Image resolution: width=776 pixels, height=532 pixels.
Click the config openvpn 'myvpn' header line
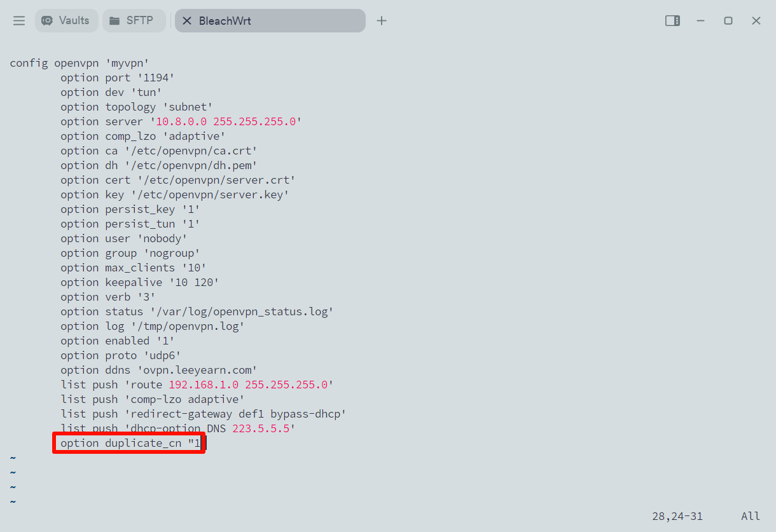pos(80,63)
